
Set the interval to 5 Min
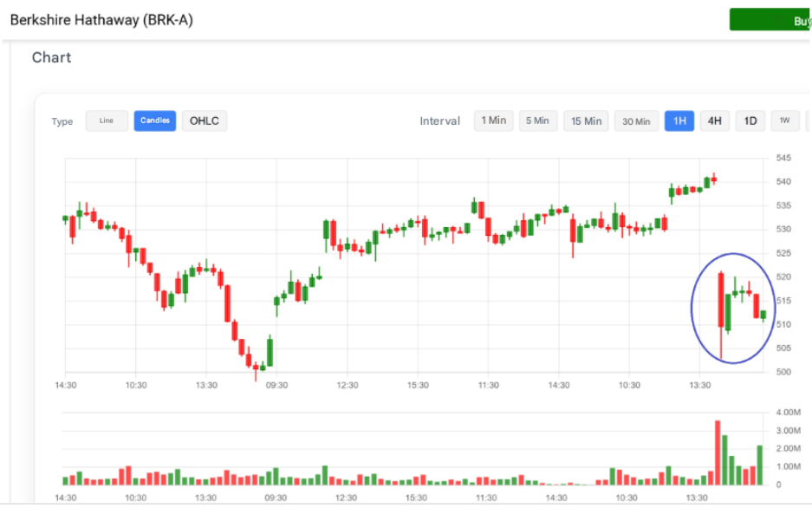(x=538, y=120)
